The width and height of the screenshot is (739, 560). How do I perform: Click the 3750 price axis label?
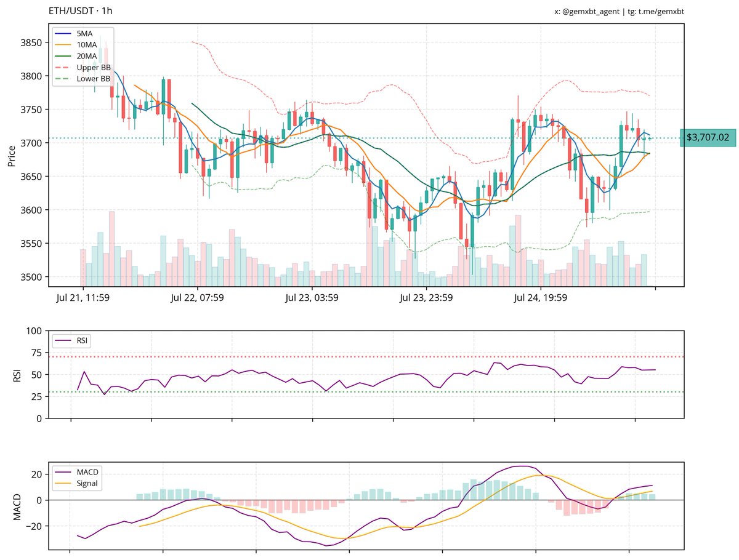point(31,110)
